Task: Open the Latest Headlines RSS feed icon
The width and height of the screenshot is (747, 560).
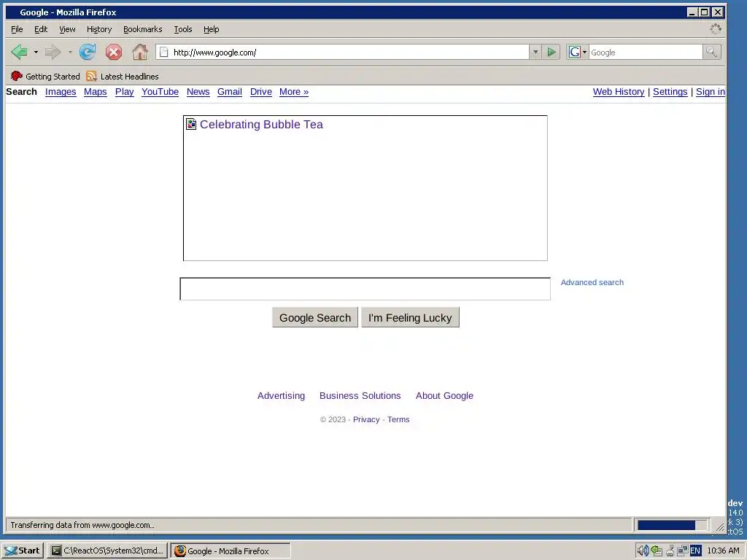Action: (91, 76)
